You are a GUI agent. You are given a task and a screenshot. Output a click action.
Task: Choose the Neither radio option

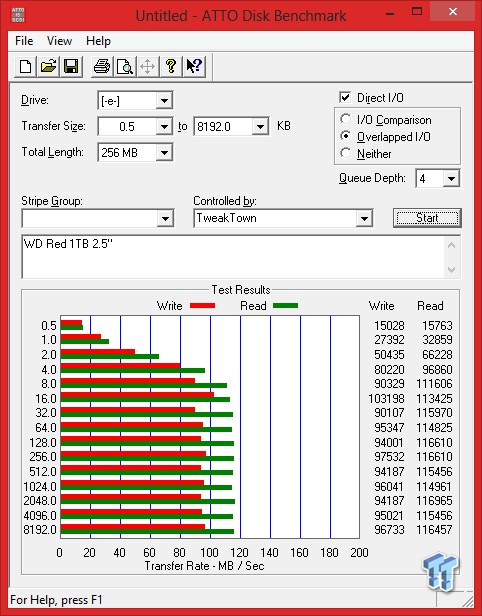tap(345, 153)
